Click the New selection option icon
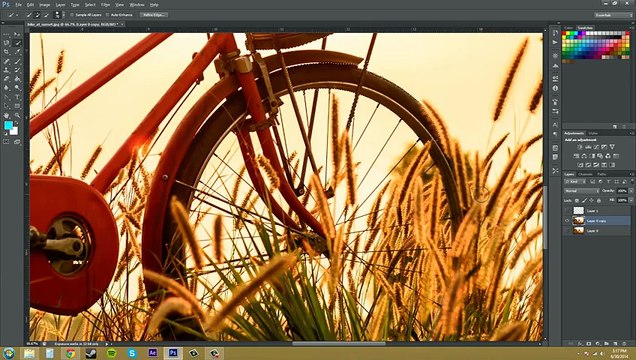Screen dimensions: 636x360 (29, 15)
